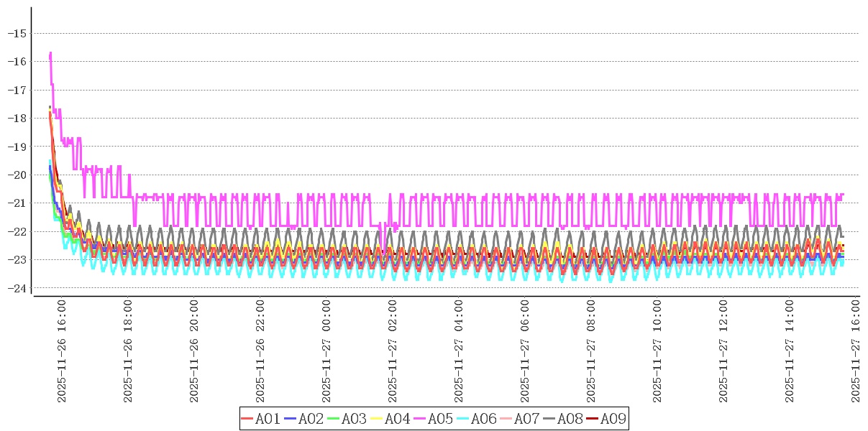Click the gray A08 legend color swatch
Screen dimensions: 868x431
click(549, 419)
